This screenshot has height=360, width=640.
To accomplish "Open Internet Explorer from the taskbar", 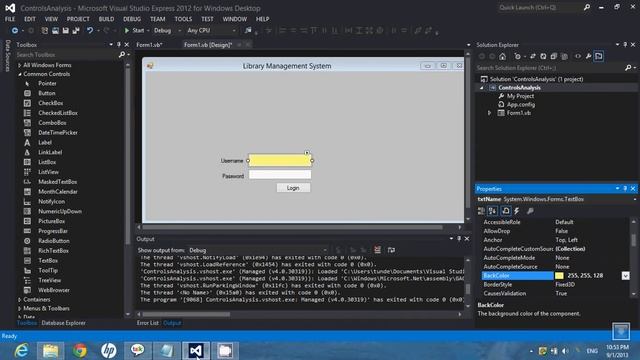I will pos(21,351).
